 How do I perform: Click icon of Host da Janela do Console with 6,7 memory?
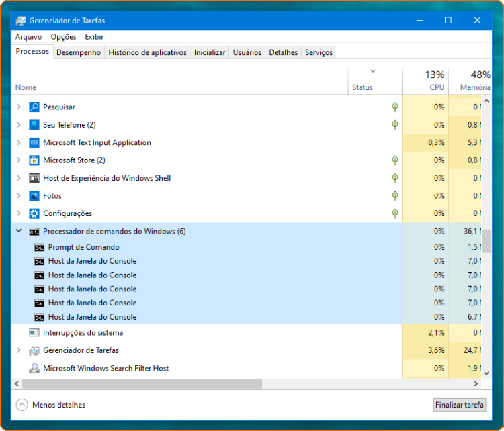[39, 318]
